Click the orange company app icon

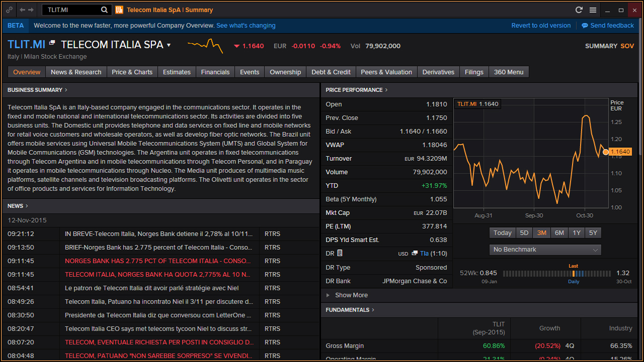[119, 10]
